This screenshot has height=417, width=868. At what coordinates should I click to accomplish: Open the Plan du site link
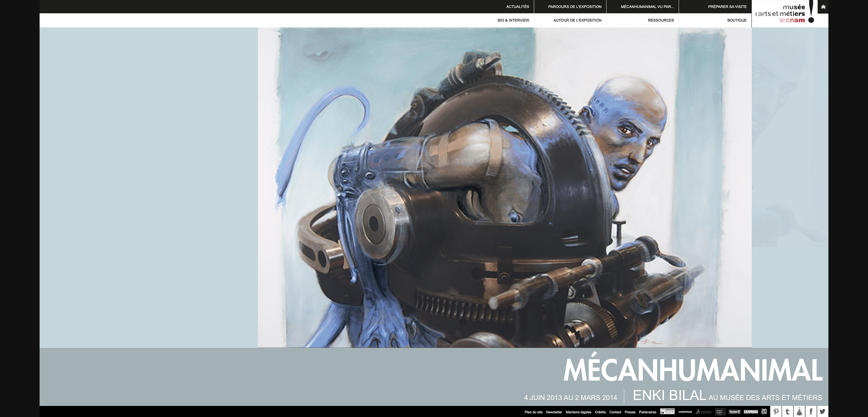pyautogui.click(x=533, y=412)
